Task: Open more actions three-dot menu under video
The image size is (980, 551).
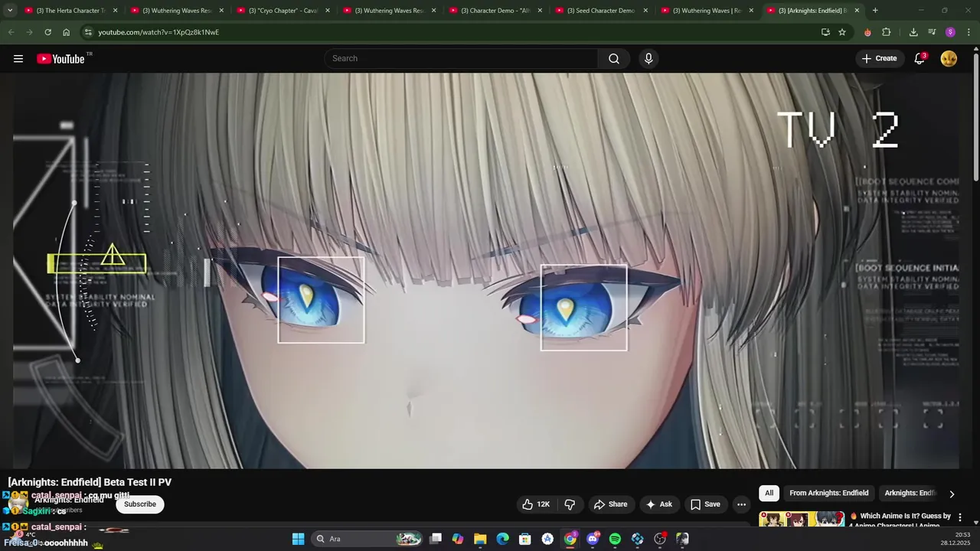Action: pos(741,504)
